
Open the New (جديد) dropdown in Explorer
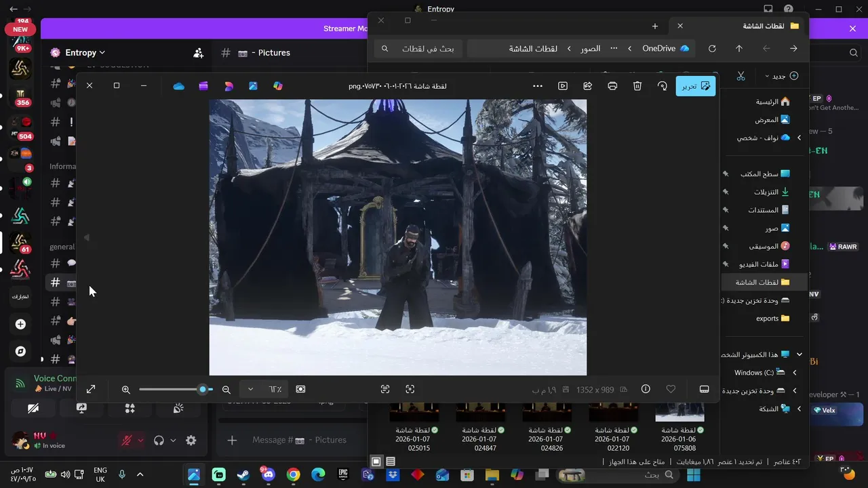click(x=782, y=76)
